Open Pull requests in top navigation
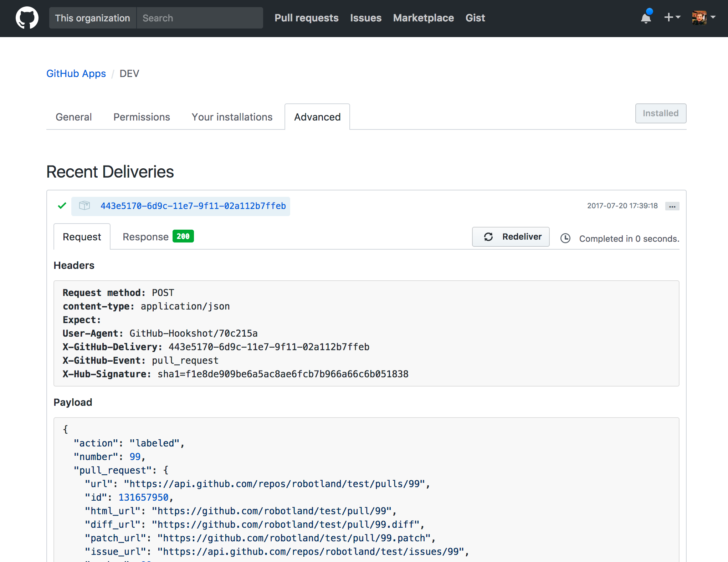 307,18
